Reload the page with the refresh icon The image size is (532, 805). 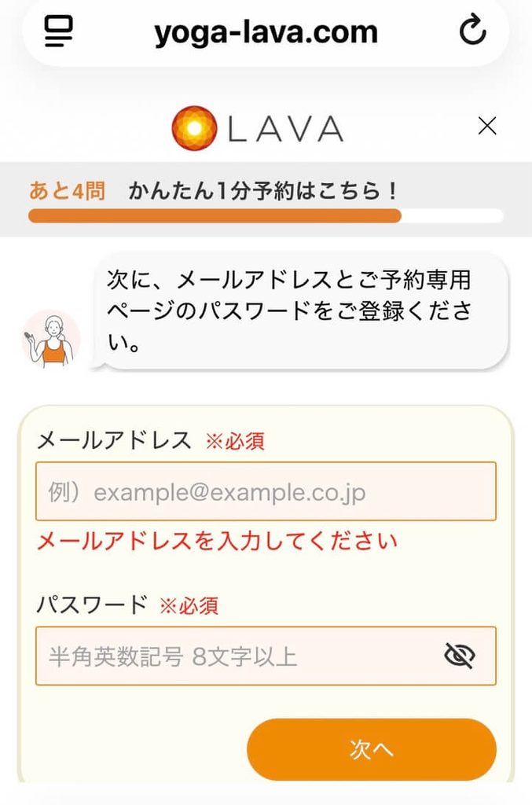click(472, 31)
